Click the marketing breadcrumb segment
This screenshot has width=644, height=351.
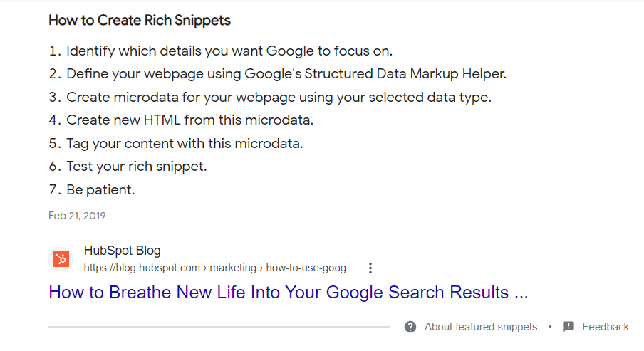click(233, 268)
